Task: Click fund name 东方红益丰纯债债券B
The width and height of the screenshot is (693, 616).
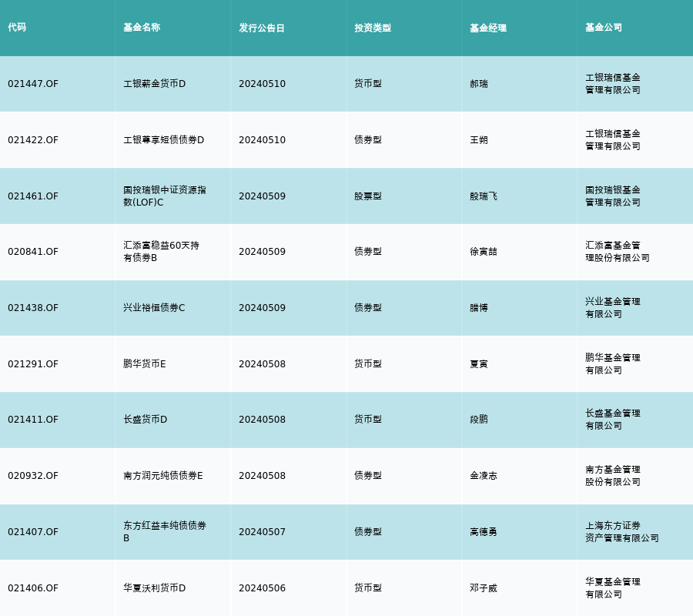Action: [165, 531]
